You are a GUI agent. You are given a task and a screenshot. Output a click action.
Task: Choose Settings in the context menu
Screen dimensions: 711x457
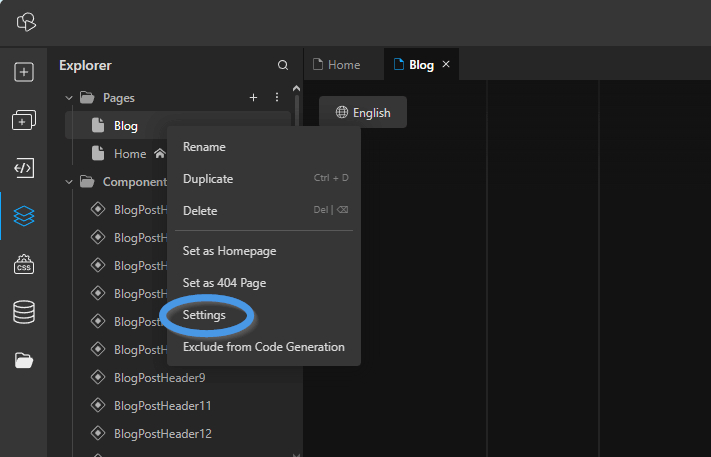(x=204, y=315)
